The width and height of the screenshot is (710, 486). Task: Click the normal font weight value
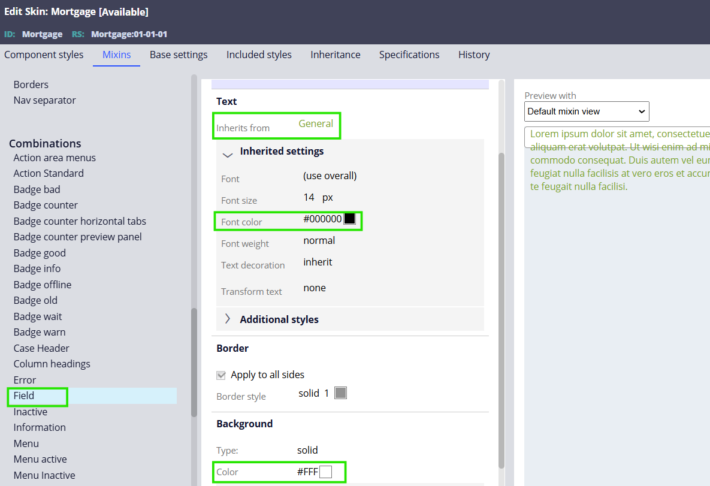coord(319,241)
